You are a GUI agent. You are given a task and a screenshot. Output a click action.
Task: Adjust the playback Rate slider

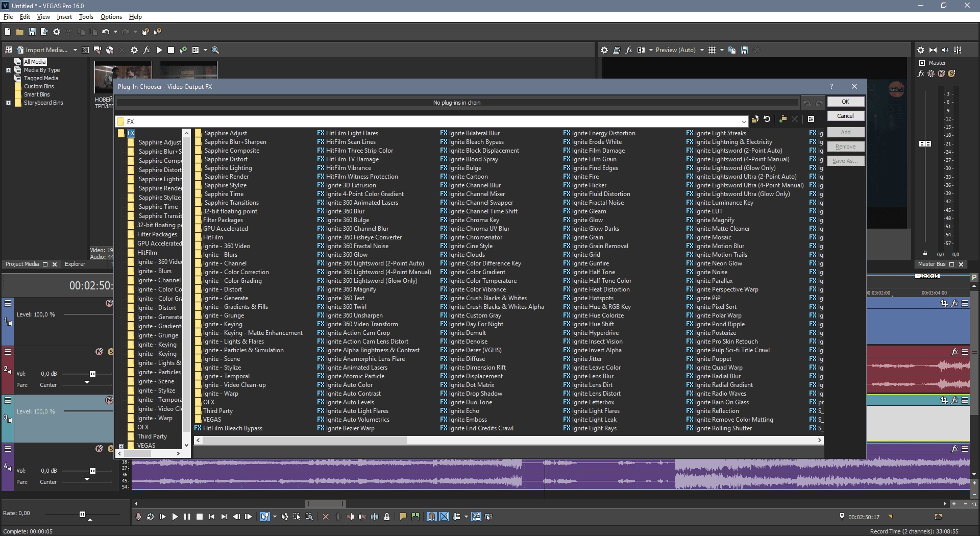tap(82, 514)
